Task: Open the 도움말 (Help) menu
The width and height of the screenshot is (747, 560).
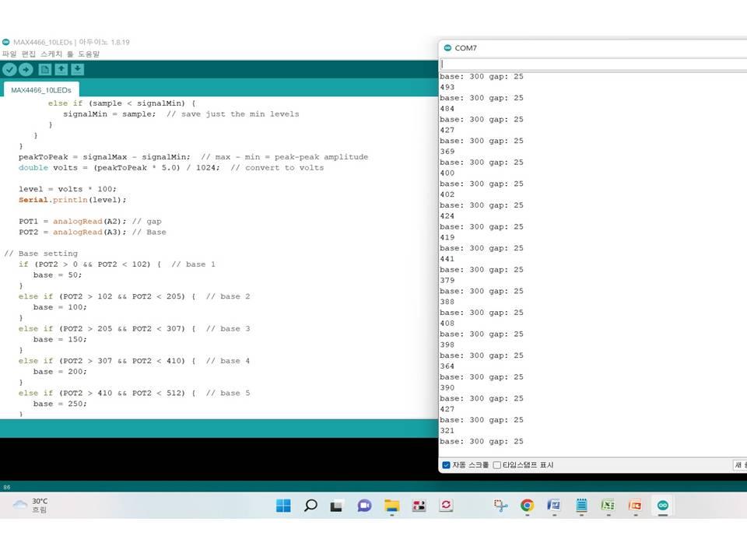Action: coord(89,54)
